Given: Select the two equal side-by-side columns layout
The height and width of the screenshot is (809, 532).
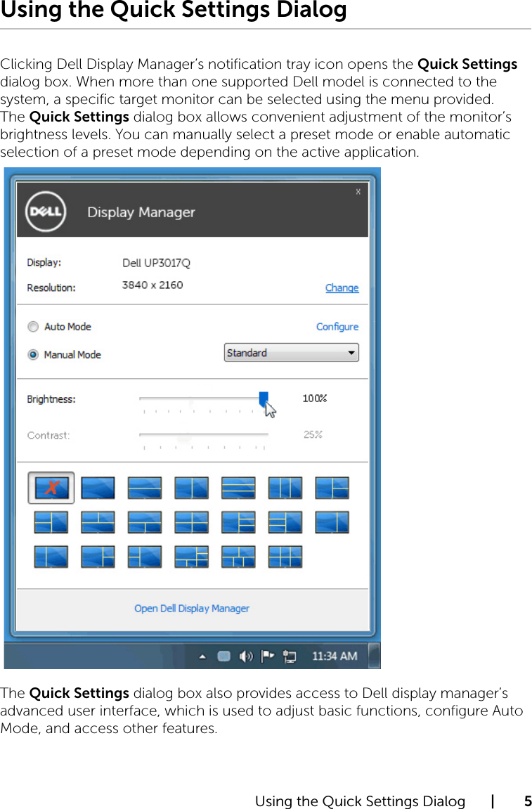Looking at the screenshot, I should tap(191, 488).
